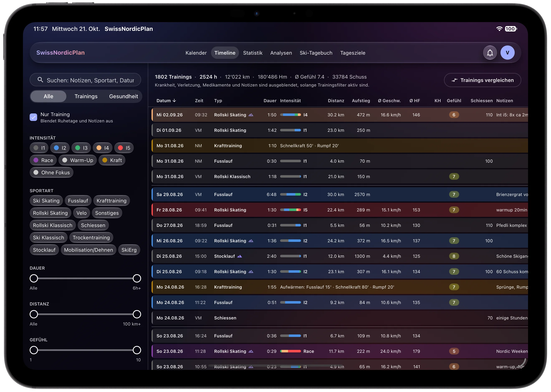The width and height of the screenshot is (551, 392).
Task: Click the Gefühl badge 6 on the Mi 02.09.26 row
Action: [x=454, y=115]
